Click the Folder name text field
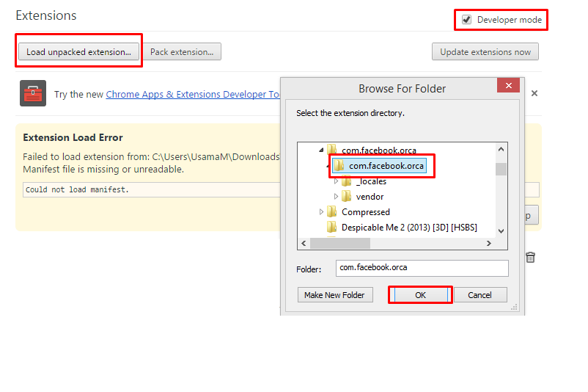 422,268
